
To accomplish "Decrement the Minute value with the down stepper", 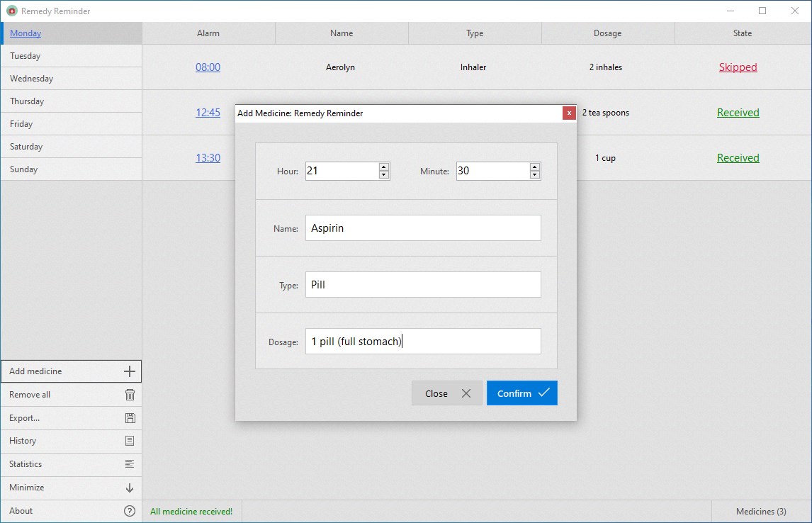I will click(535, 175).
